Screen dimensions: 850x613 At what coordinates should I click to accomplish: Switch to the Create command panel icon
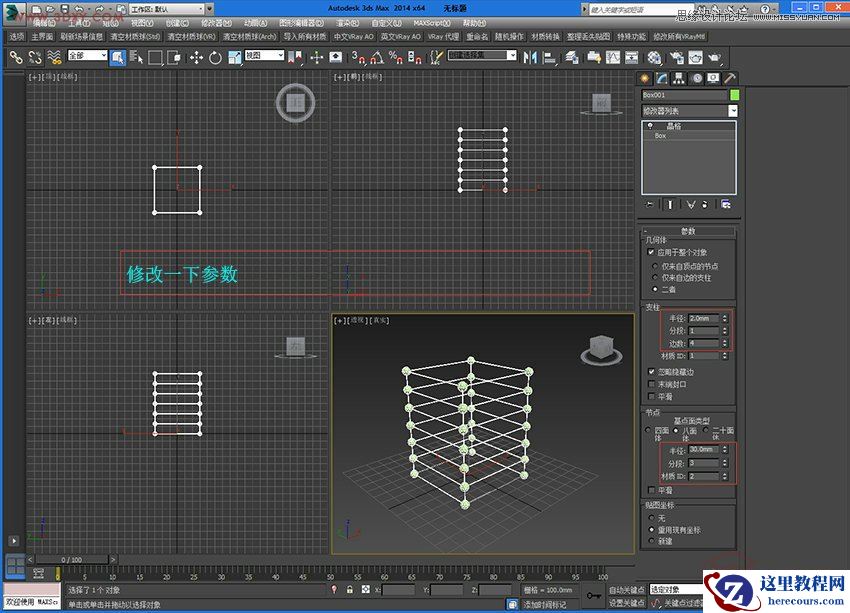tap(645, 79)
